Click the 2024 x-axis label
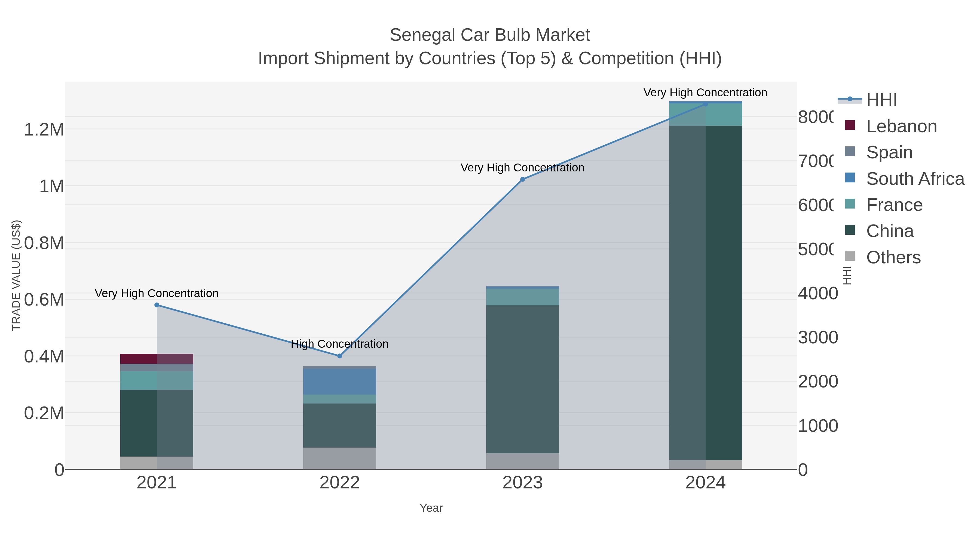 pos(706,483)
